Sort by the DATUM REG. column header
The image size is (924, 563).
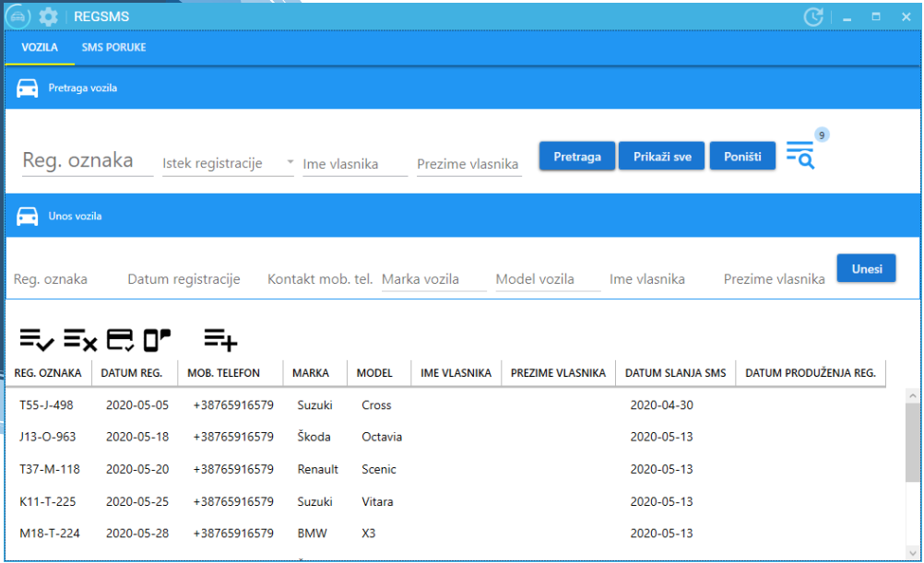click(132, 373)
